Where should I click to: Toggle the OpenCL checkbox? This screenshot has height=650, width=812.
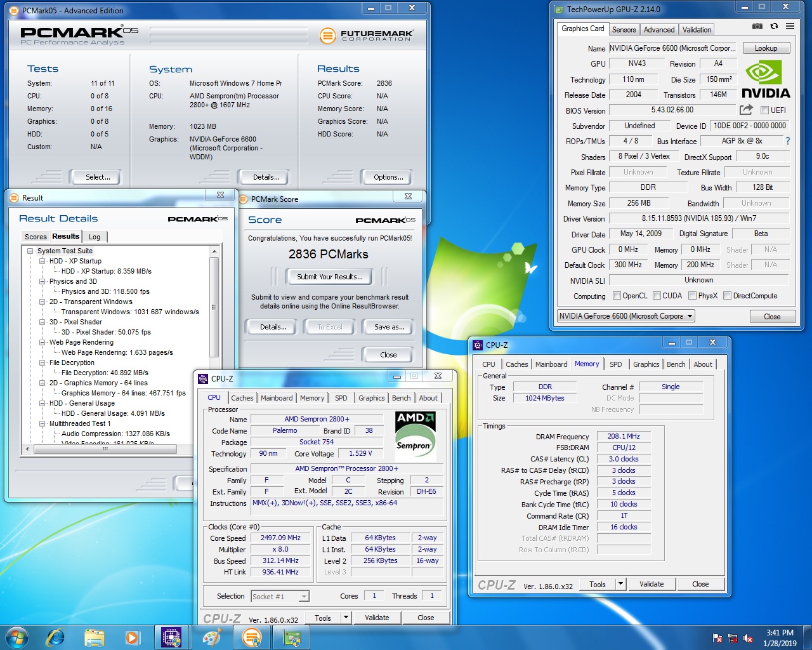617,296
